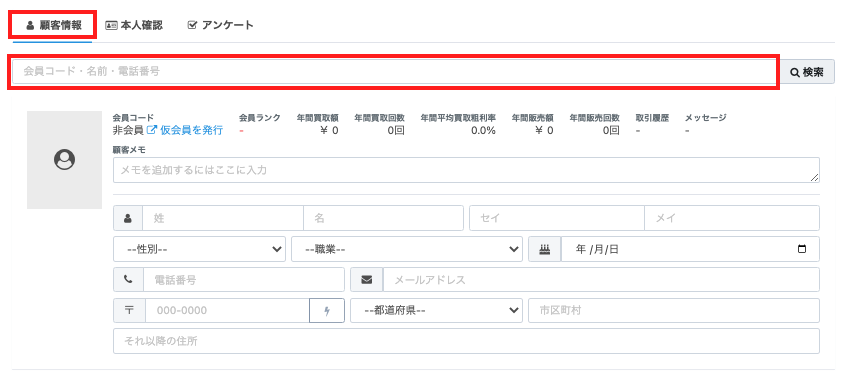Click the member code/name/phone search field

[394, 72]
